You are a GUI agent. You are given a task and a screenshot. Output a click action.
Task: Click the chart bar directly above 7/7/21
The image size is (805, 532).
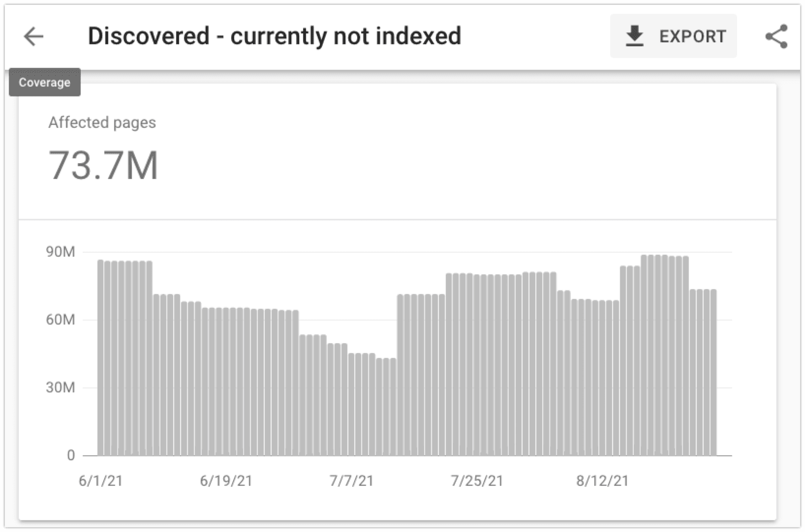coord(351,404)
